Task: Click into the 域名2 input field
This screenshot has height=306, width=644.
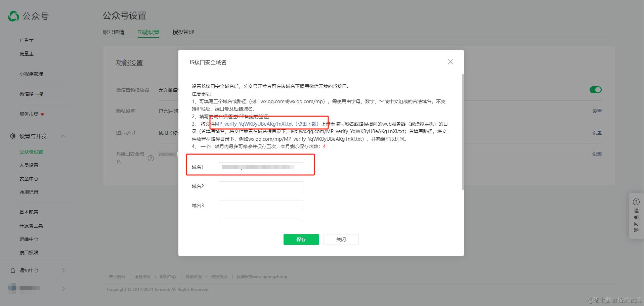Action: pyautogui.click(x=261, y=186)
